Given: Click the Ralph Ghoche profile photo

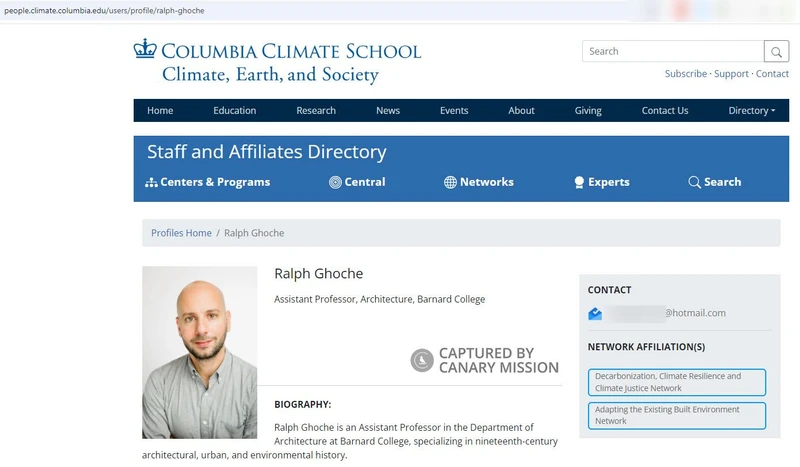Looking at the screenshot, I should pyautogui.click(x=199, y=353).
